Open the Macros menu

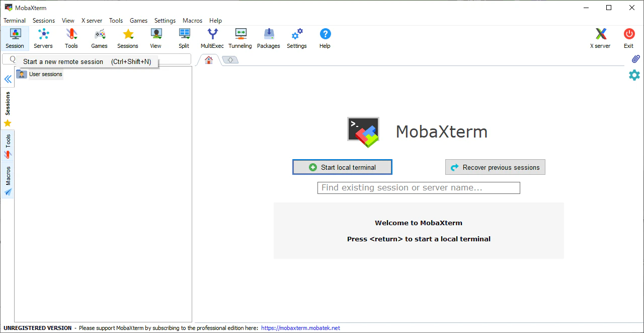click(193, 21)
